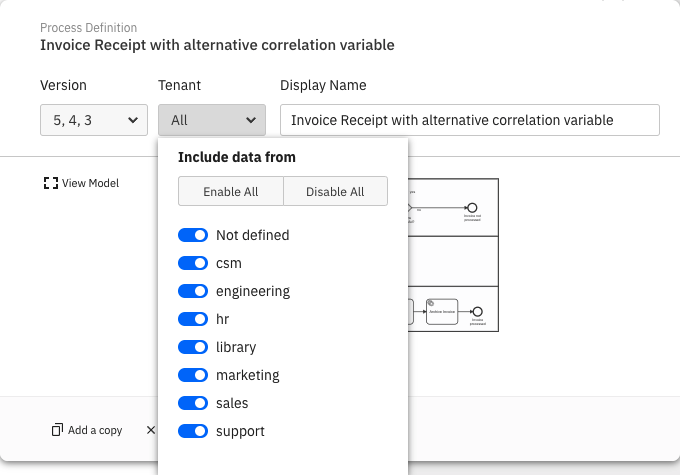
Task: Click the X icon beside Add a copy
Action: click(x=151, y=430)
